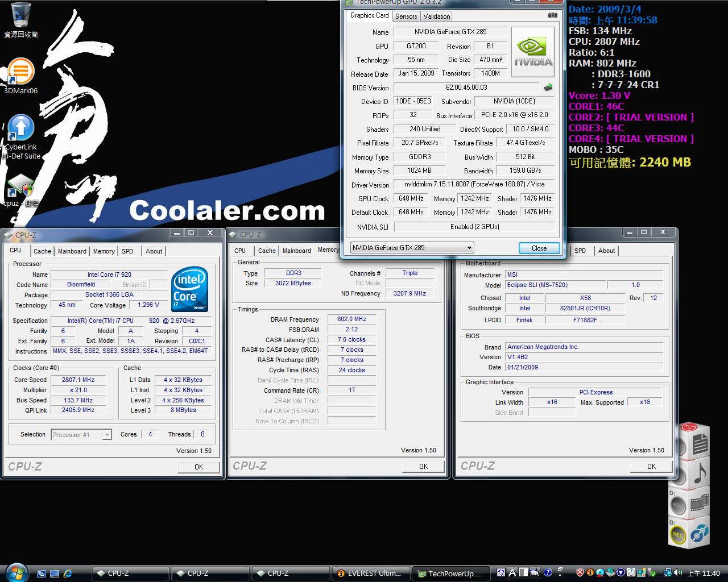Open the cpuz shortcut on the desktop

point(21,190)
